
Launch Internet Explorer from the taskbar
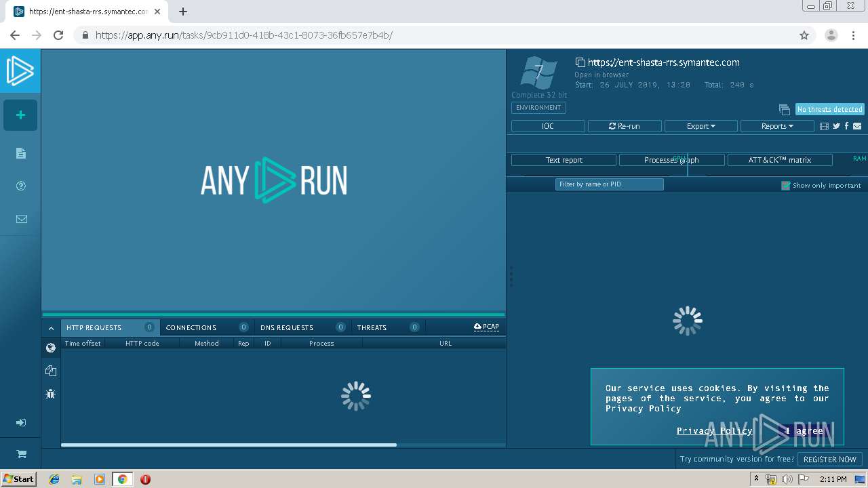click(x=54, y=479)
